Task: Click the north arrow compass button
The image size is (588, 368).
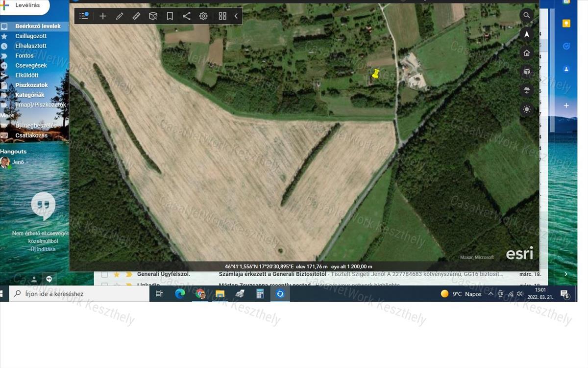Action: tap(527, 34)
